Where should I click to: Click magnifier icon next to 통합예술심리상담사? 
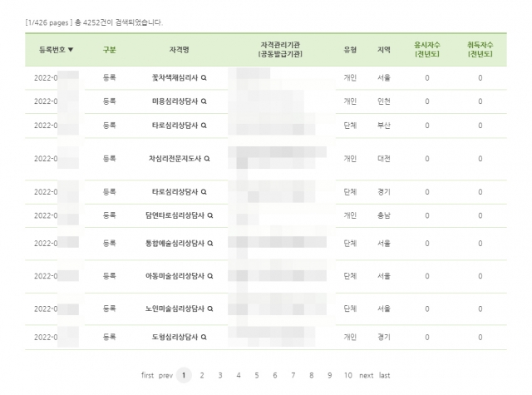click(210, 244)
